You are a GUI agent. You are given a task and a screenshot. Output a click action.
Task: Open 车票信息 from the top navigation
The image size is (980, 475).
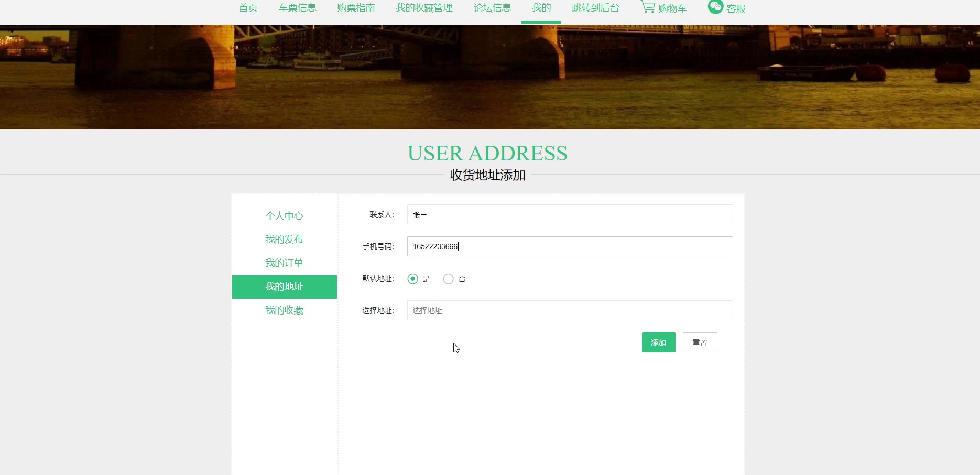pyautogui.click(x=297, y=8)
